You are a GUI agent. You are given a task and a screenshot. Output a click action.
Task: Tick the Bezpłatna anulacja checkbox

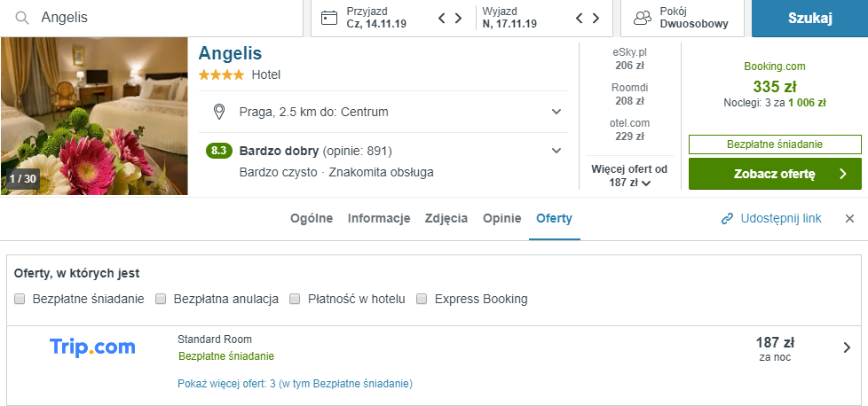coord(161,299)
